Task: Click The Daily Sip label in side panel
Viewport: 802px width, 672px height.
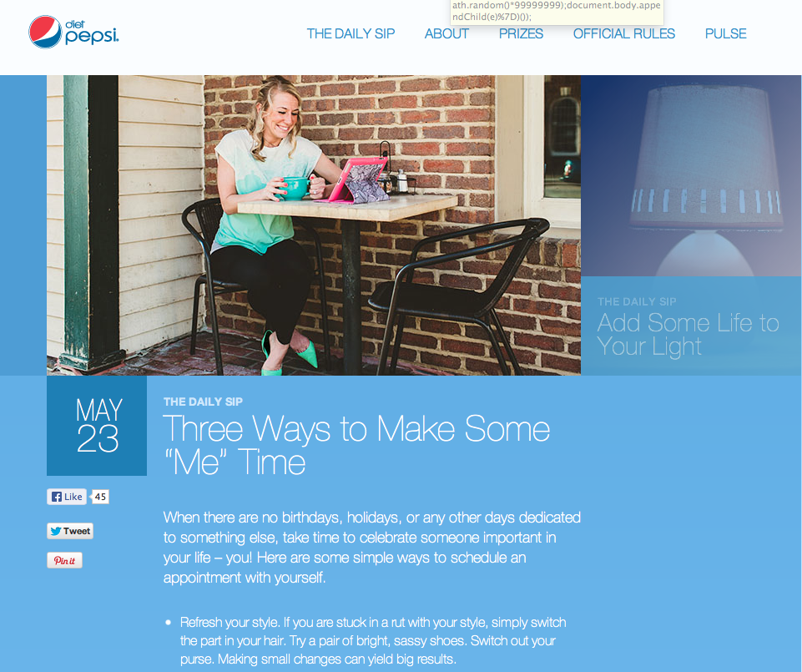Action: click(637, 302)
